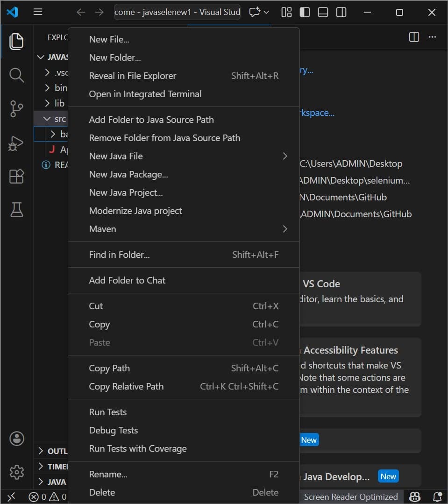The height and width of the screenshot is (504, 448).
Task: Split the editor to the right
Action: (x=414, y=37)
